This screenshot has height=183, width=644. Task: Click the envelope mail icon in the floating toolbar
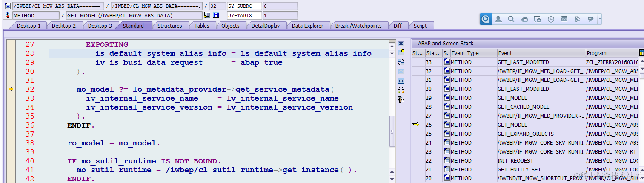point(564,19)
